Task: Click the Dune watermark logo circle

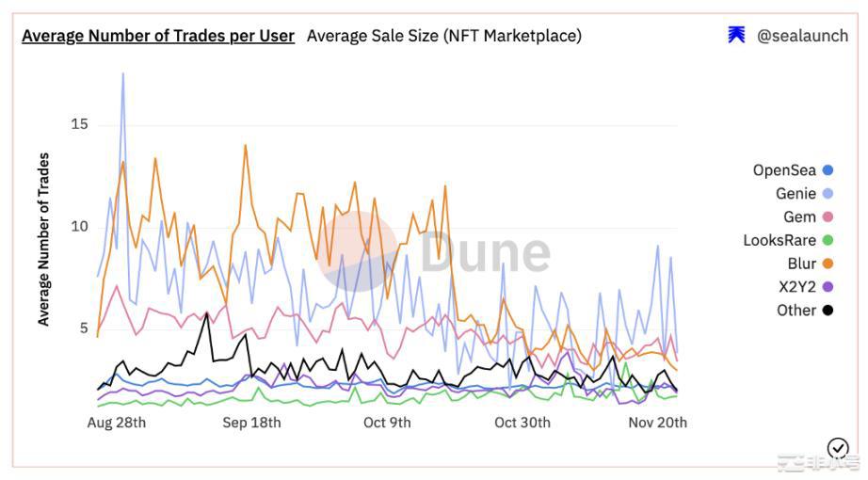Action: coord(360,251)
